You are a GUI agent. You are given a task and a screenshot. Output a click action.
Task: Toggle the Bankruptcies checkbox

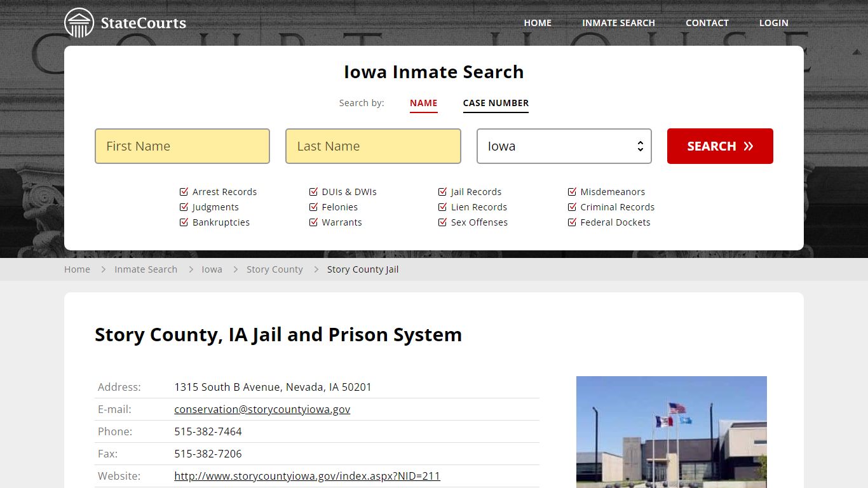pyautogui.click(x=184, y=222)
